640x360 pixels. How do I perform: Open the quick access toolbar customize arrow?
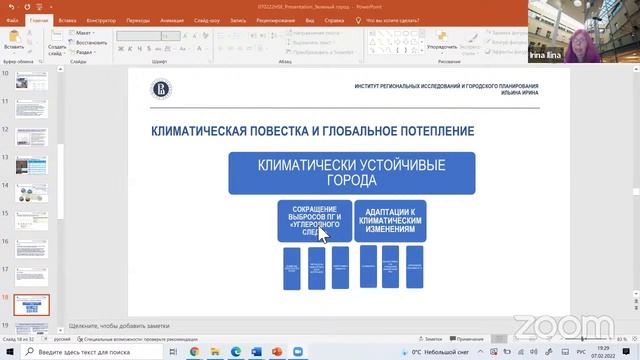(x=51, y=7)
